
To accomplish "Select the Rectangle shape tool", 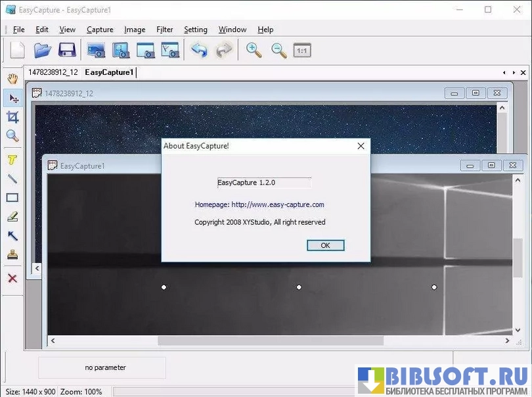I will [12, 198].
